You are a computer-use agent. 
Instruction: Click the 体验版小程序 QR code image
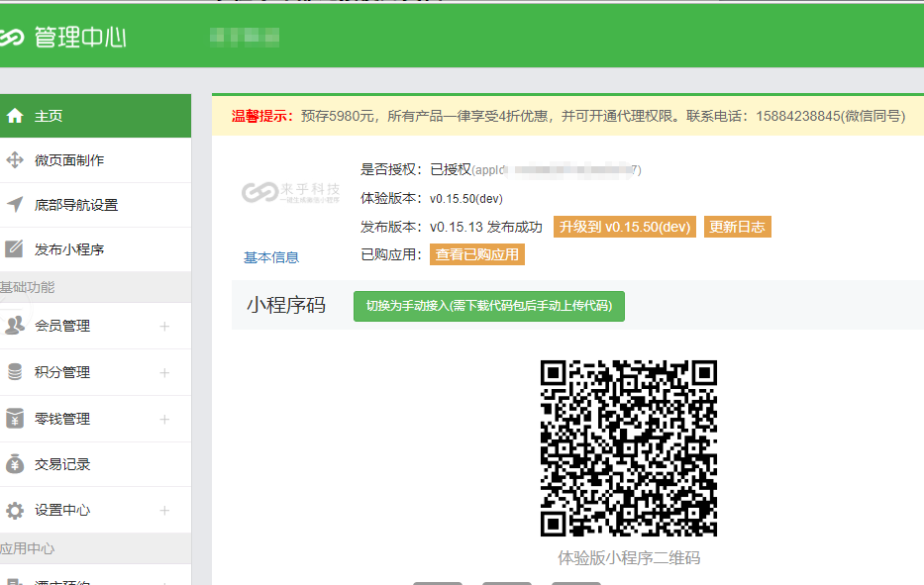(x=628, y=448)
